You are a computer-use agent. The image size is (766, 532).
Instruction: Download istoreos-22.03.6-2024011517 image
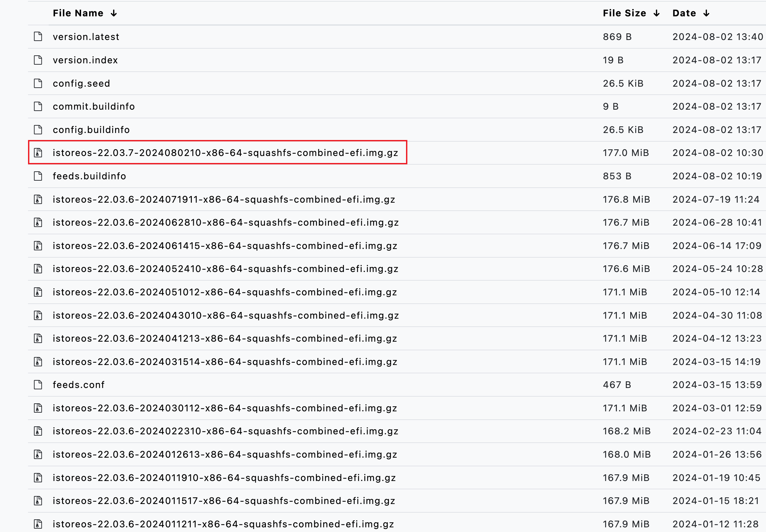tap(224, 501)
